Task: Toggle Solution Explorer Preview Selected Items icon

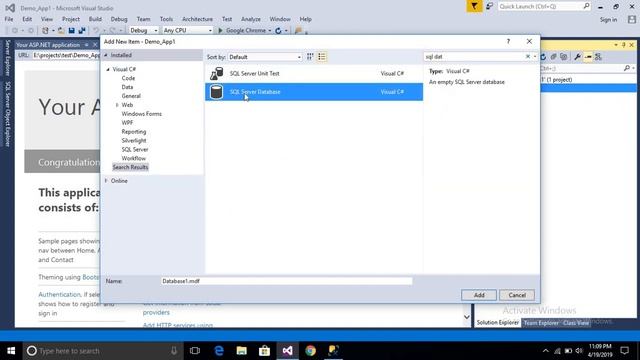Action: (588, 57)
